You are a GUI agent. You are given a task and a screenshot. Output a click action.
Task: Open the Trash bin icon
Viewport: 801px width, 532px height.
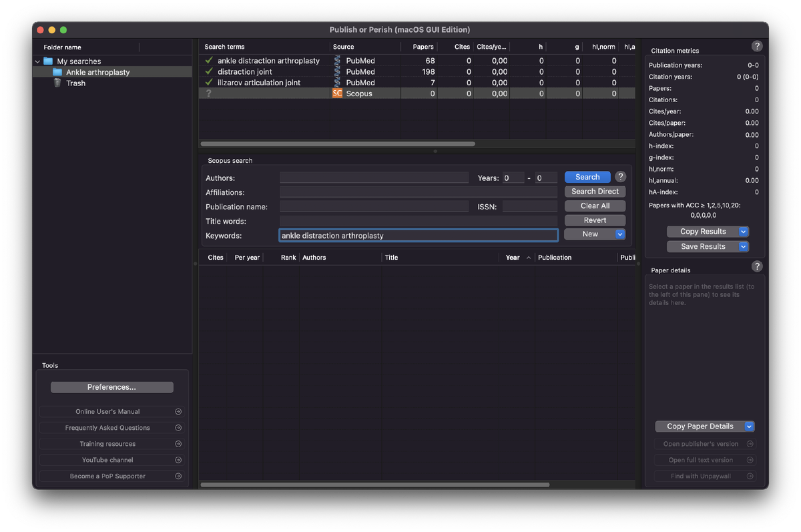[57, 83]
